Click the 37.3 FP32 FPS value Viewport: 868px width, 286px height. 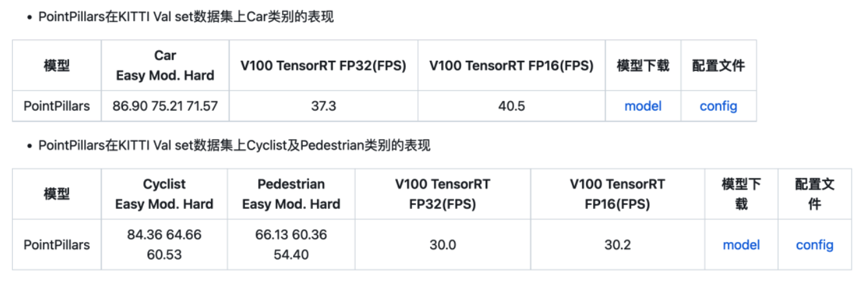point(323,106)
